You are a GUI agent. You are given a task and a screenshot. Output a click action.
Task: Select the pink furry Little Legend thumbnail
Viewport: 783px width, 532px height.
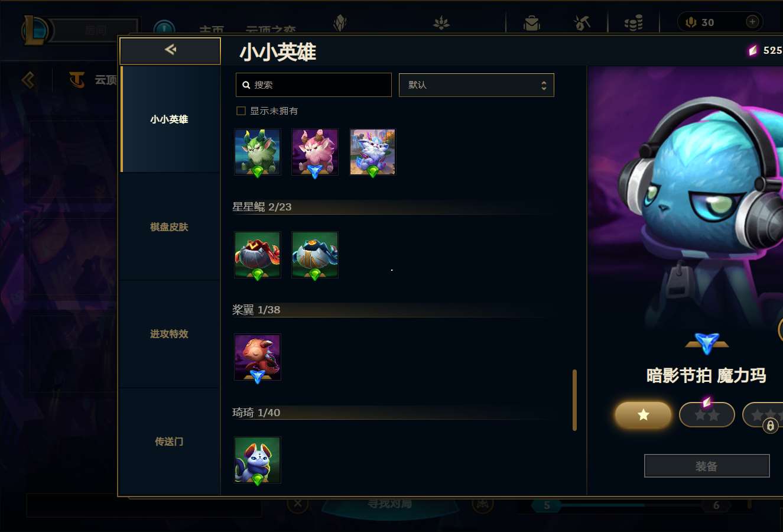315,153
